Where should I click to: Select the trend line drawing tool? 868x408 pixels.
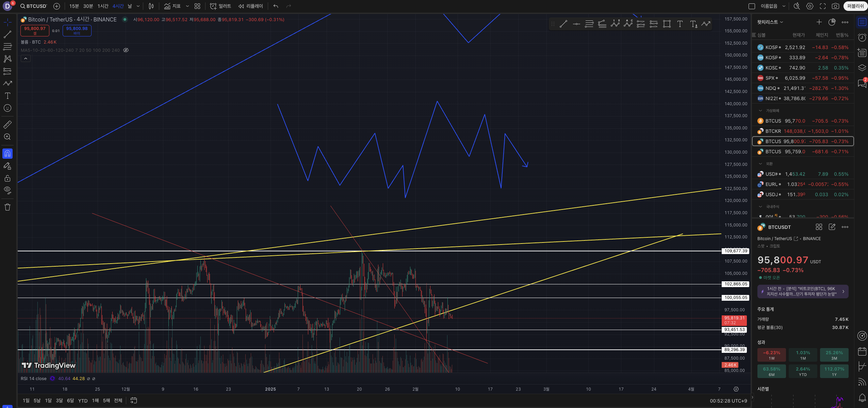pos(7,34)
